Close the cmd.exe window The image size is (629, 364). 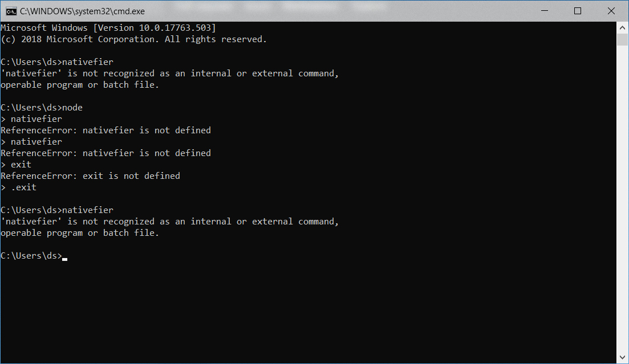pyautogui.click(x=611, y=11)
